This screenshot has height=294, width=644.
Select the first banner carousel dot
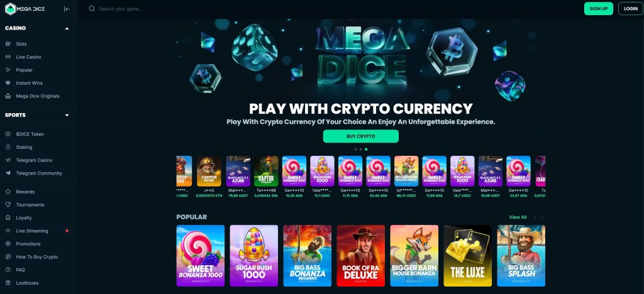click(355, 150)
